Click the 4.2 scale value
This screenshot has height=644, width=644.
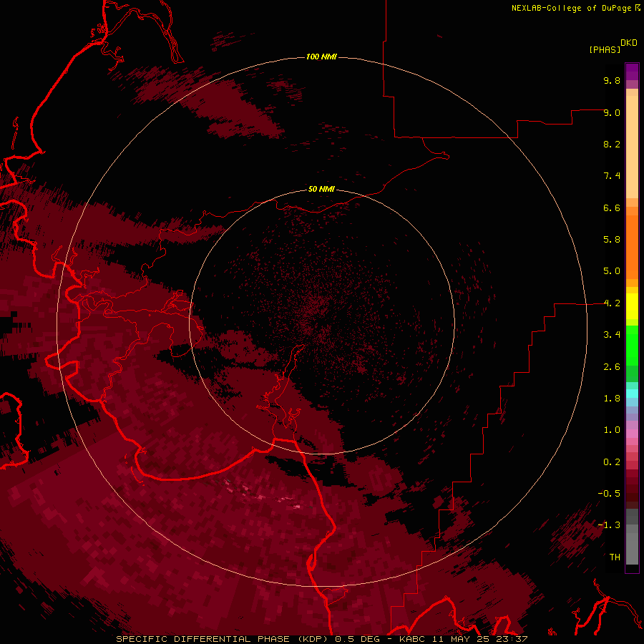612,303
